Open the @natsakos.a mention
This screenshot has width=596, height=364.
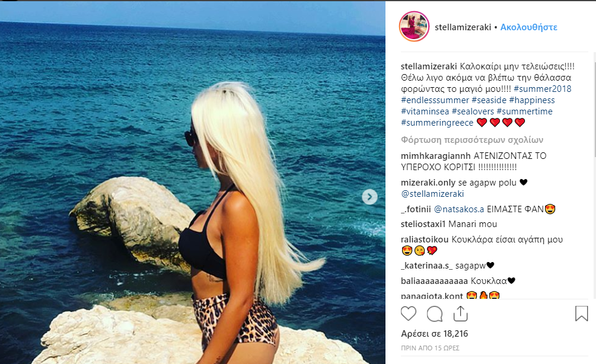click(459, 209)
